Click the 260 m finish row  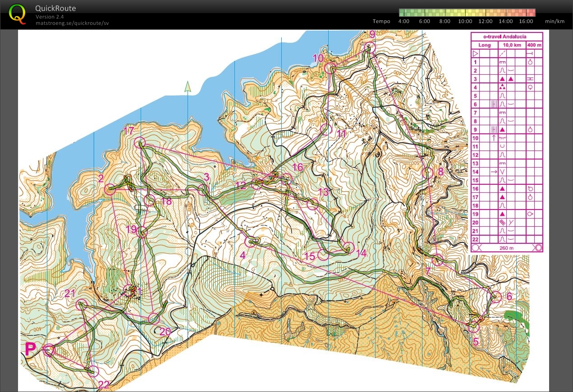[x=507, y=247]
